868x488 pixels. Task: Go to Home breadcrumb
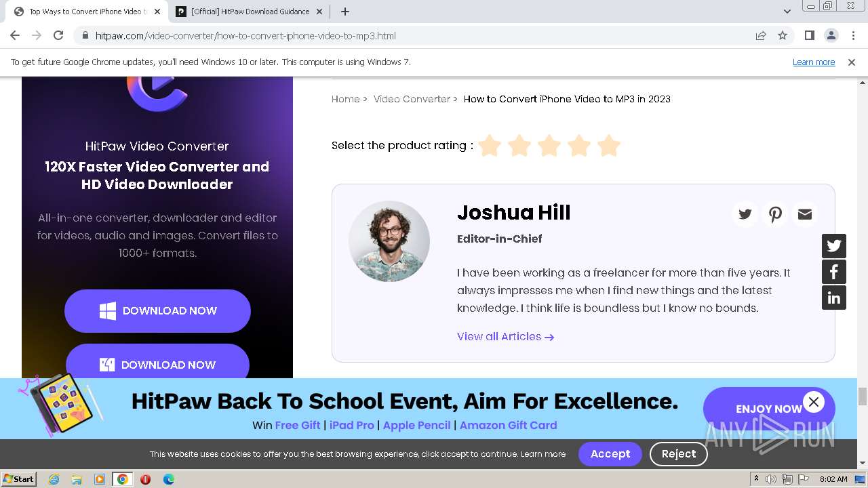[345, 99]
